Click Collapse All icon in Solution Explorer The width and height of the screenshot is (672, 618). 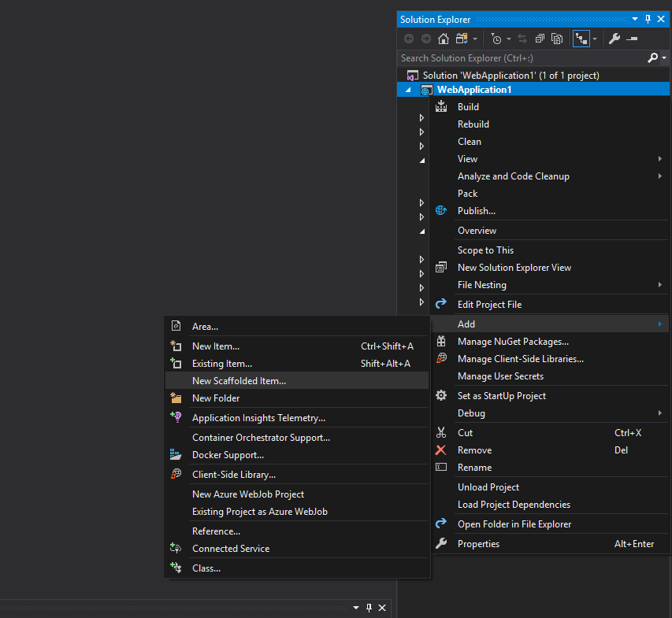pyautogui.click(x=540, y=39)
